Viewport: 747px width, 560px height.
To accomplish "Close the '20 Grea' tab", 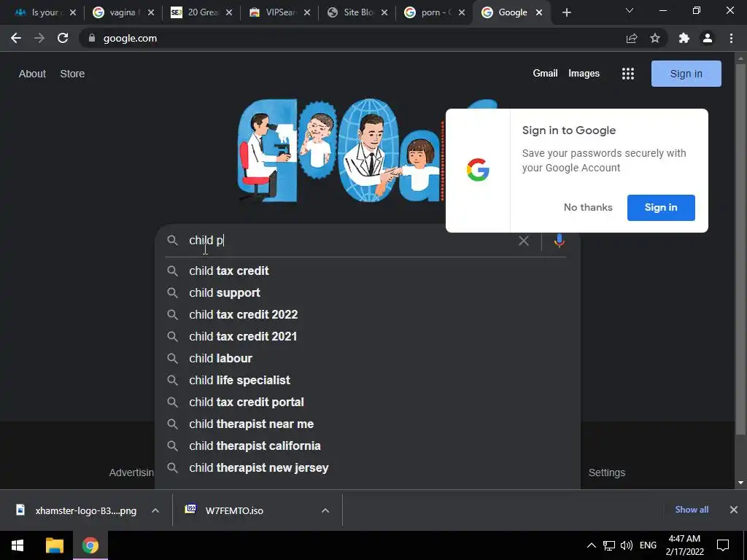I will tap(229, 12).
